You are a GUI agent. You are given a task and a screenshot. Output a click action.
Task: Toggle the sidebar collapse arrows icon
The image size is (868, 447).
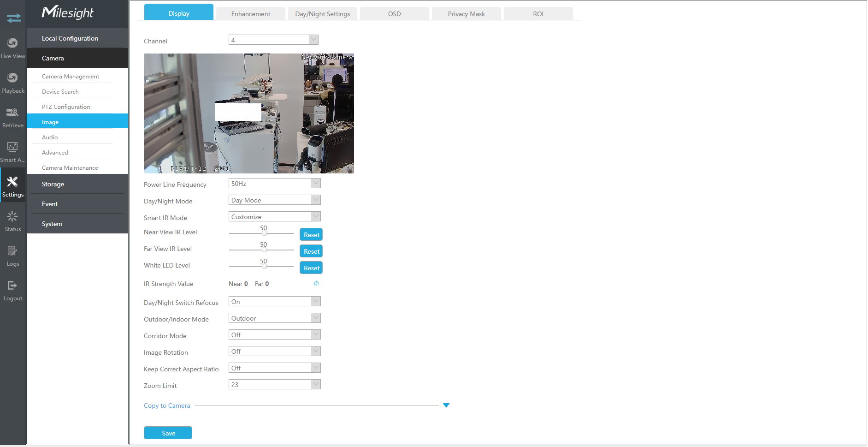point(14,18)
